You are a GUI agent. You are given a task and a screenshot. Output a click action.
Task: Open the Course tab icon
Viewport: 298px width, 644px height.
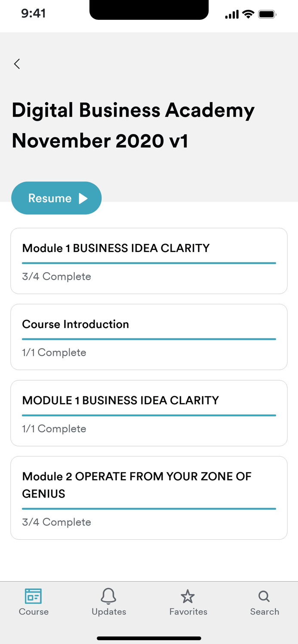[x=33, y=596]
